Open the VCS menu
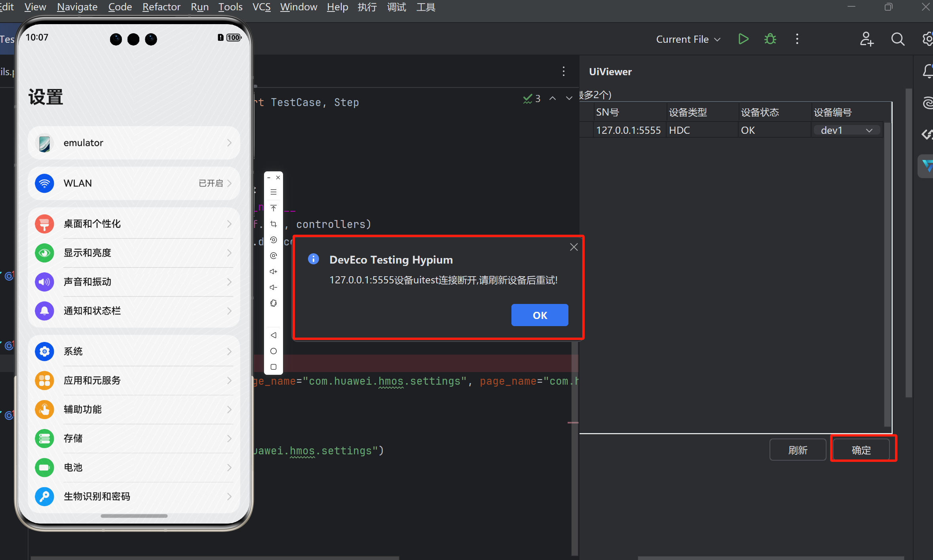Viewport: 933px width, 560px height. click(261, 7)
